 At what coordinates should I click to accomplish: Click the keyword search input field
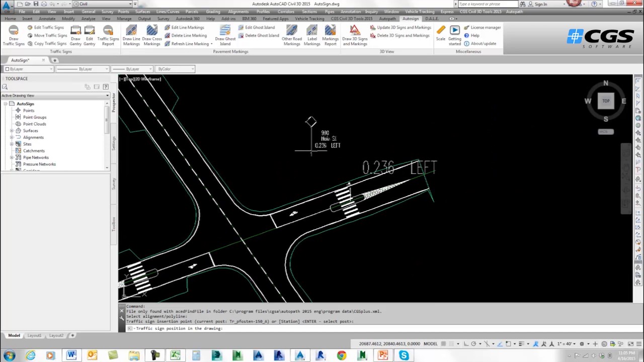[487, 4]
